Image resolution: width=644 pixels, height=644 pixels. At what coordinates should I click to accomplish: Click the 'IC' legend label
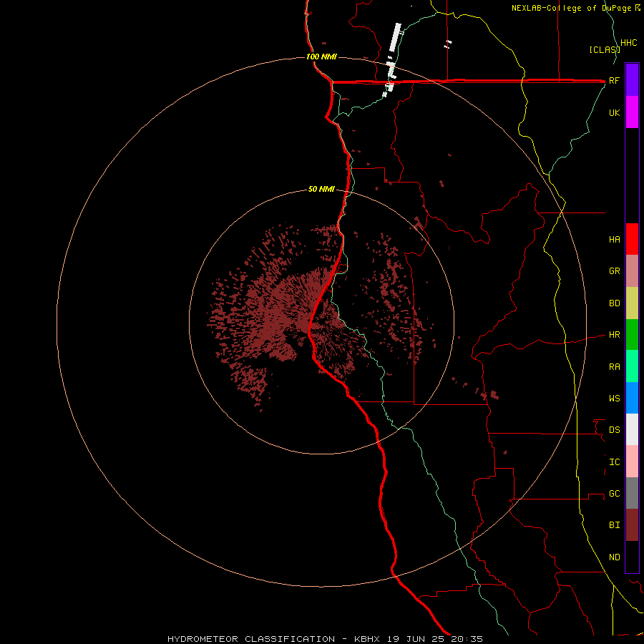[x=614, y=462]
